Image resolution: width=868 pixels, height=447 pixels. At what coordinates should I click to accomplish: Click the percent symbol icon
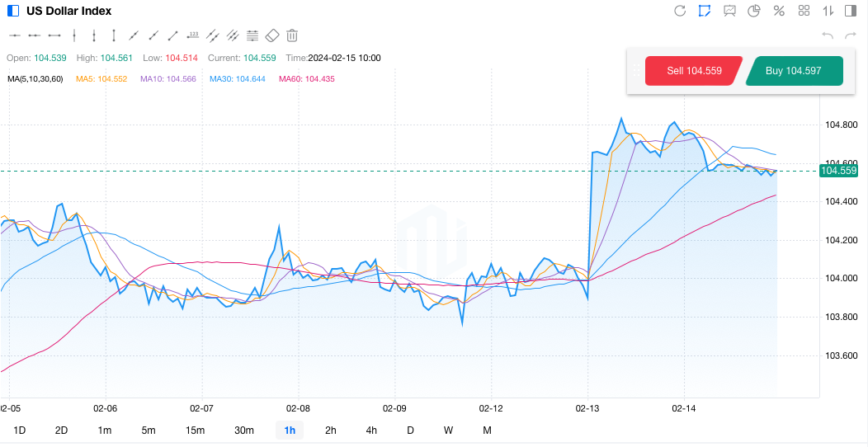tap(779, 11)
